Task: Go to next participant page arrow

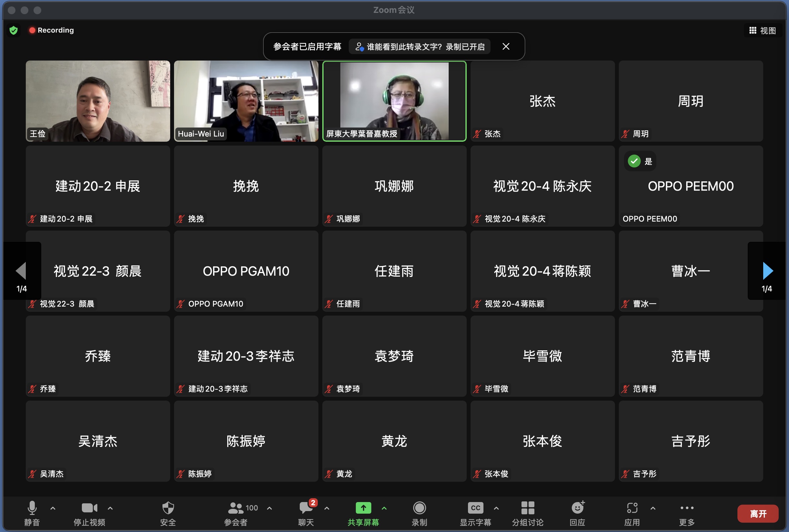Action: (x=768, y=271)
